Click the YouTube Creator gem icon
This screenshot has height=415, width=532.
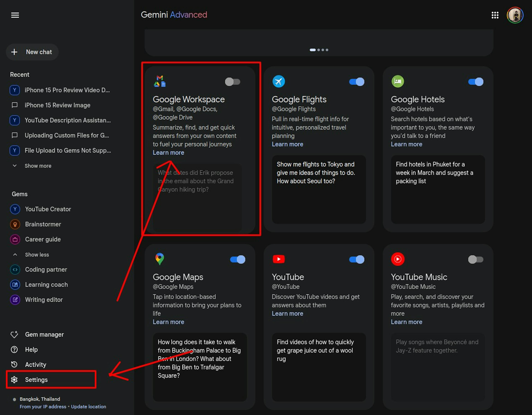click(15, 209)
